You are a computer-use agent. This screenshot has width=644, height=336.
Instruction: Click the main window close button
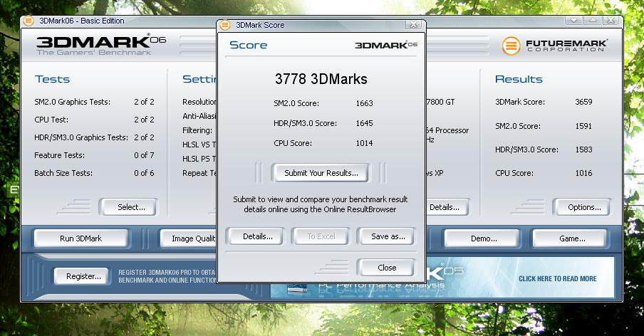(611, 20)
